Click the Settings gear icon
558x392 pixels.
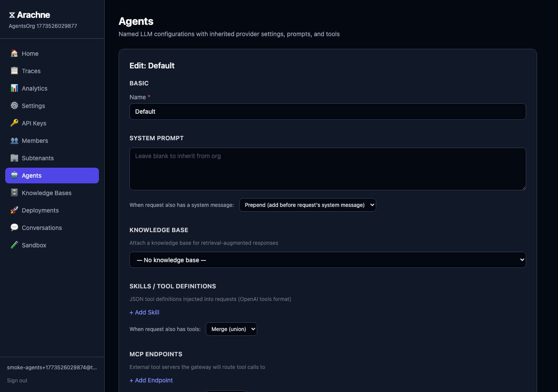pos(14,105)
